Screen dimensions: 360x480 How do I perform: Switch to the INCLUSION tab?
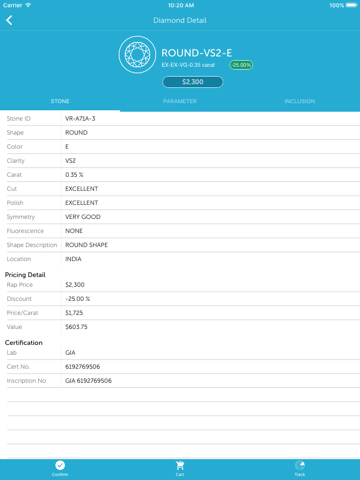tap(300, 101)
